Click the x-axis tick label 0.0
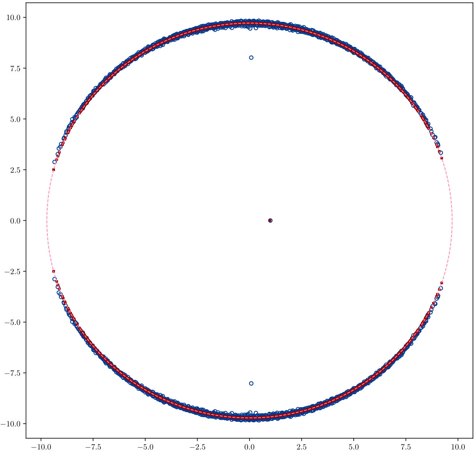Viewport: 476px width, 451px height. click(x=249, y=447)
